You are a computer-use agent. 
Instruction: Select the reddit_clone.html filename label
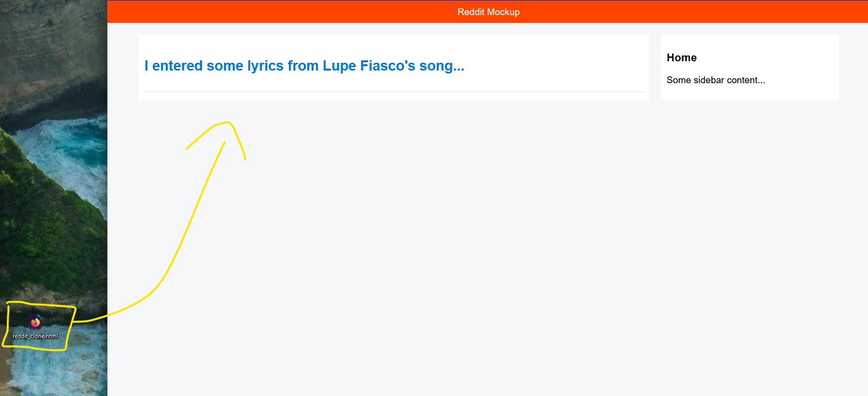pyautogui.click(x=35, y=336)
